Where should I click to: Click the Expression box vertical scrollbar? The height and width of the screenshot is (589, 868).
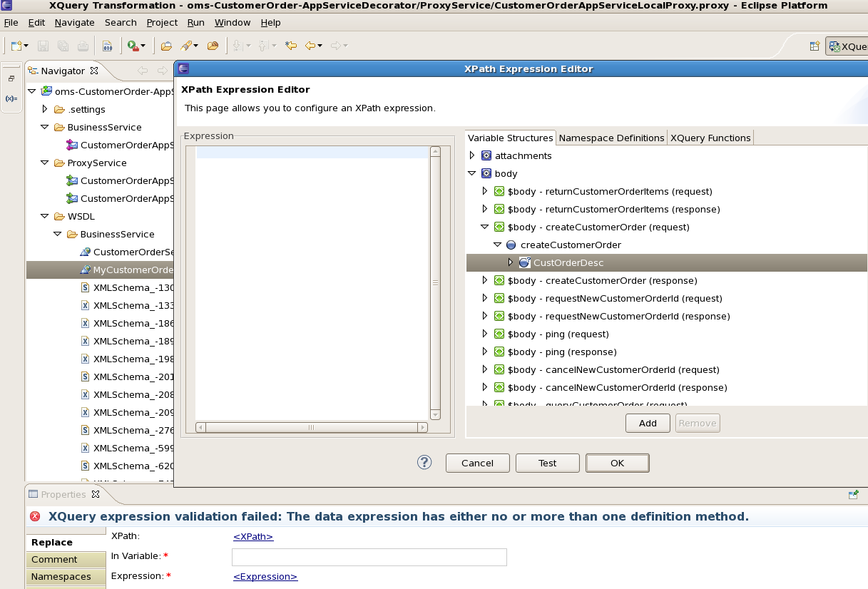pyautogui.click(x=435, y=283)
